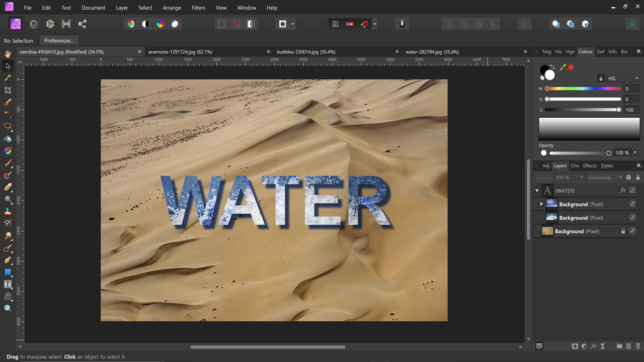Toggle visibility of the locked Background layer

(x=632, y=231)
